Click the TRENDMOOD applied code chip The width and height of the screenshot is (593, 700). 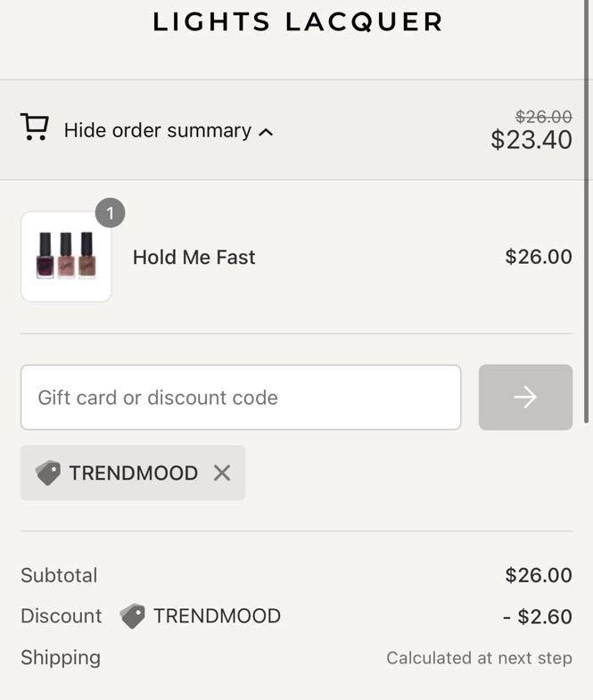133,473
